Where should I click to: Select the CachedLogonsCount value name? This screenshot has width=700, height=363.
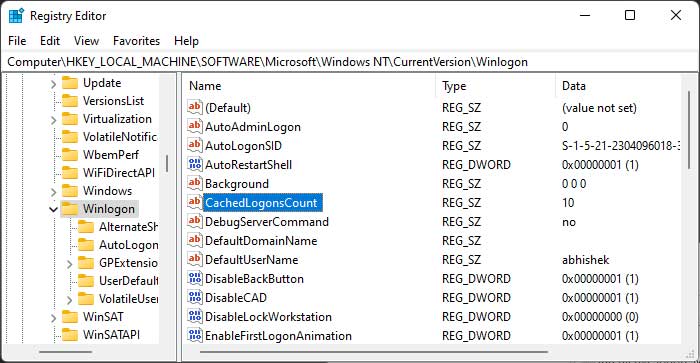pyautogui.click(x=261, y=203)
